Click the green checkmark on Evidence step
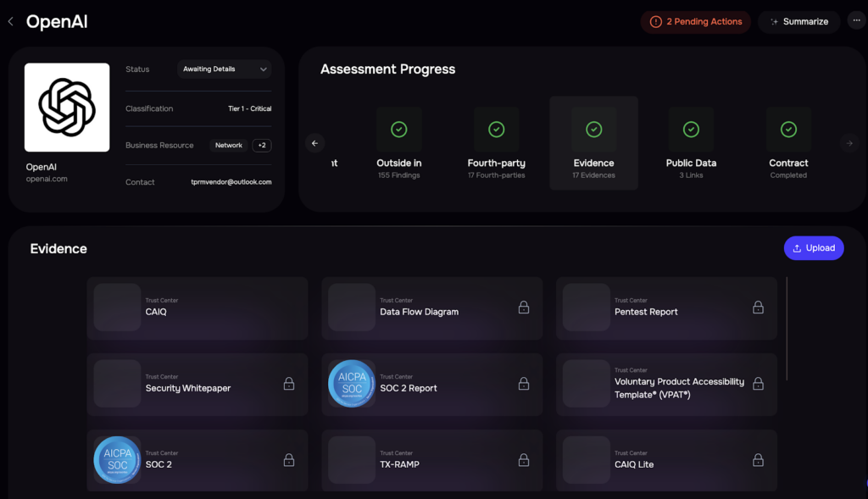Viewport: 868px width, 499px height. click(x=593, y=129)
